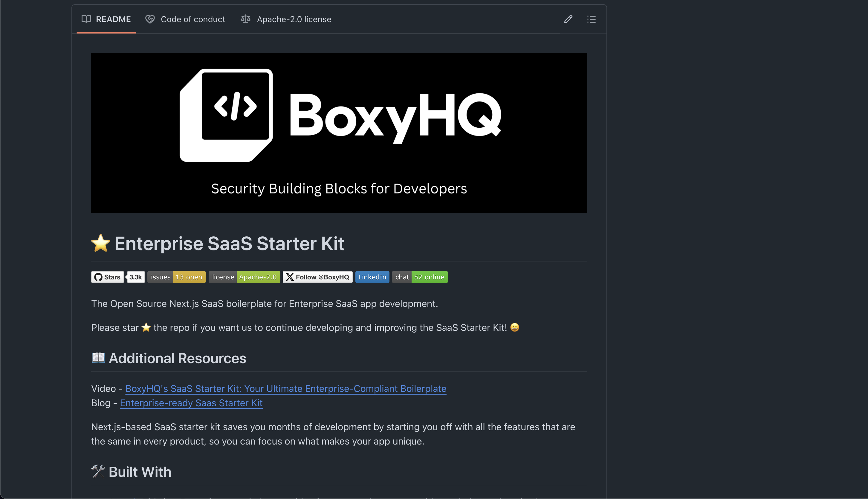Viewport: 868px width, 499px height.
Task: Switch to Code of conduct tab
Action: 185,19
